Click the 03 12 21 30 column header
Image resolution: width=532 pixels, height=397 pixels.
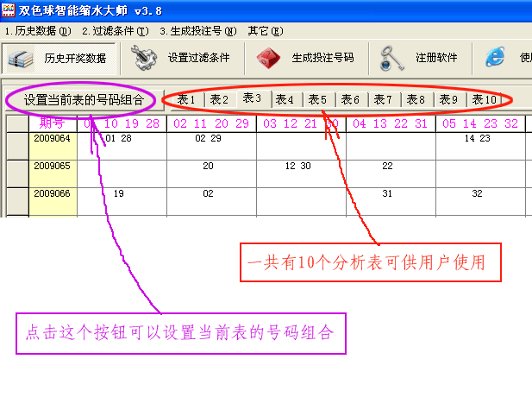[301, 123]
